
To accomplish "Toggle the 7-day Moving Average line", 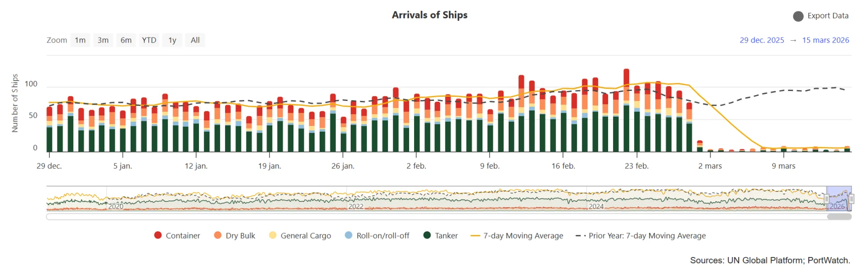I will (x=475, y=236).
